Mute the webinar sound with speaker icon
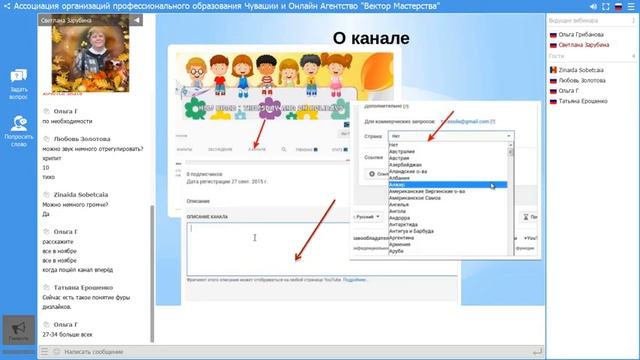The height and width of the screenshot is (360, 640). pyautogui.click(x=593, y=7)
